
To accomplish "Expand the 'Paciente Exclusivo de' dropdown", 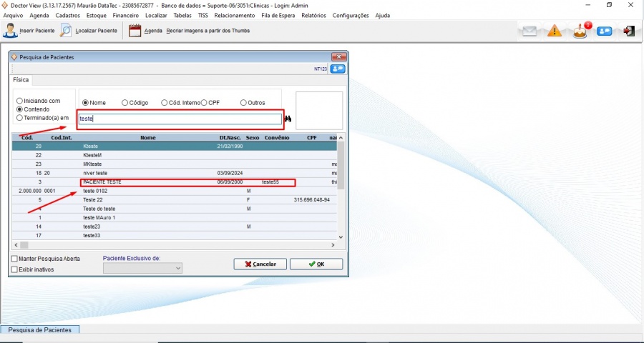I will click(x=178, y=268).
